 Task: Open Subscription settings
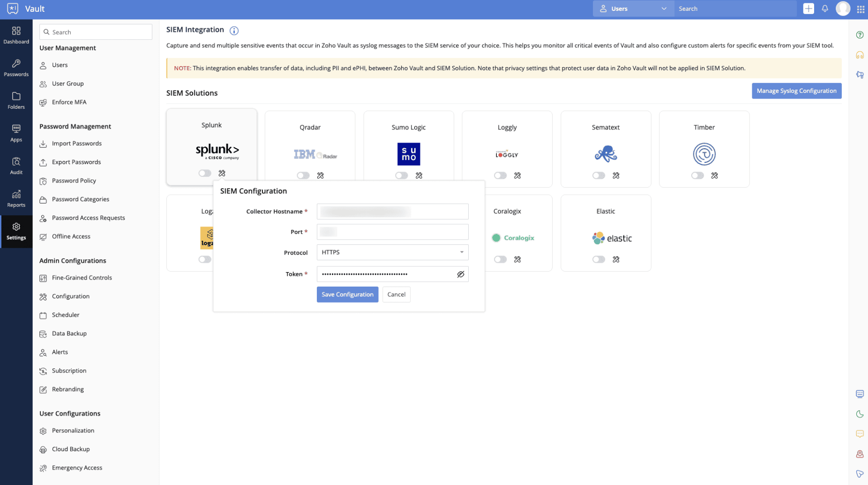(69, 371)
